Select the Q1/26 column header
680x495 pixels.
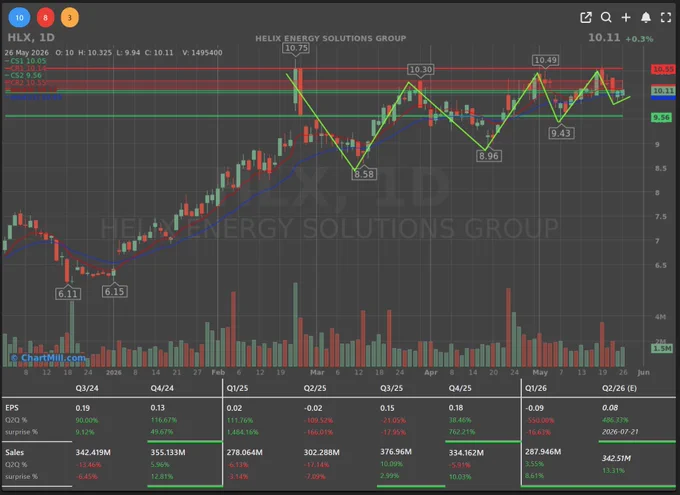[x=536, y=388]
